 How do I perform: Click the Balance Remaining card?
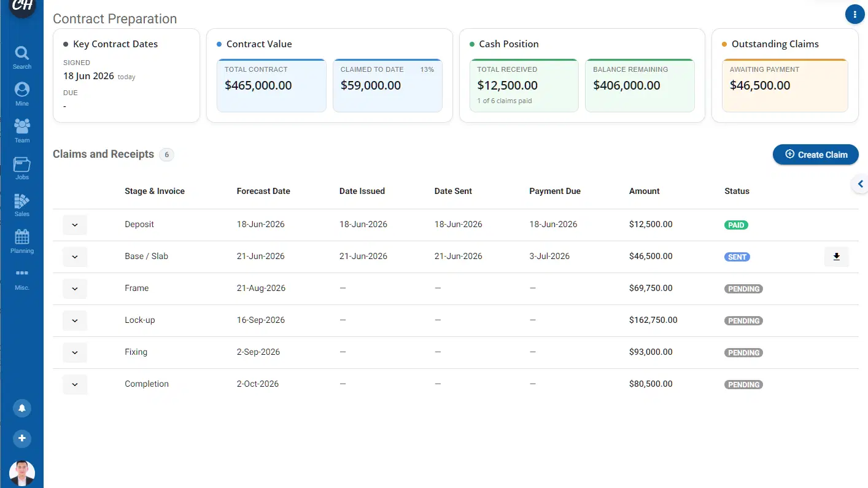point(640,85)
